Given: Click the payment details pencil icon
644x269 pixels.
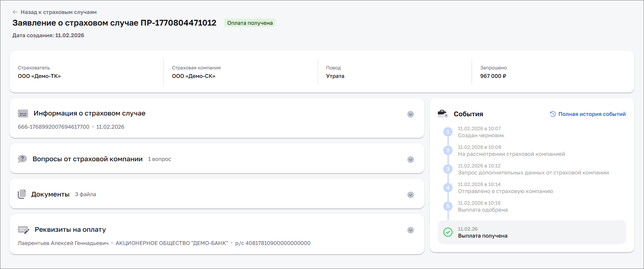Looking at the screenshot, I should [24, 230].
